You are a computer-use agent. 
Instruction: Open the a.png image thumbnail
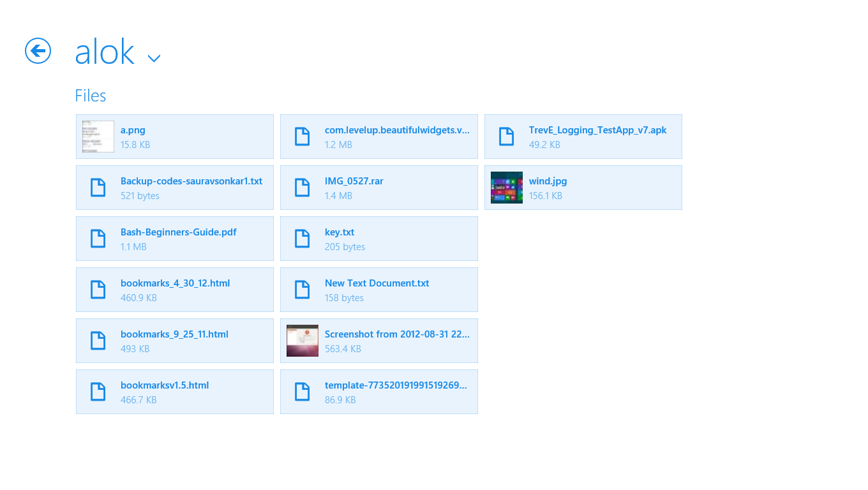pos(98,137)
